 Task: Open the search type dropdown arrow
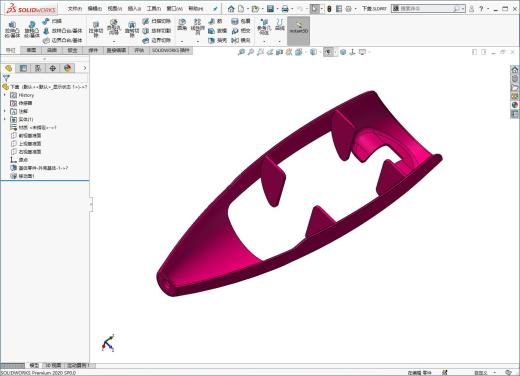[x=463, y=9]
